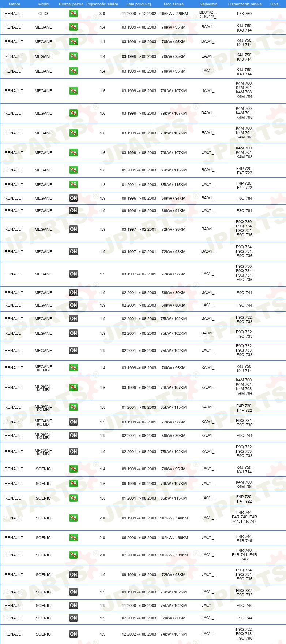Click ON icon for MEGANE KOMBI 75kW row
Image resolution: width=286 pixels, height=644 pixels.
point(74,452)
